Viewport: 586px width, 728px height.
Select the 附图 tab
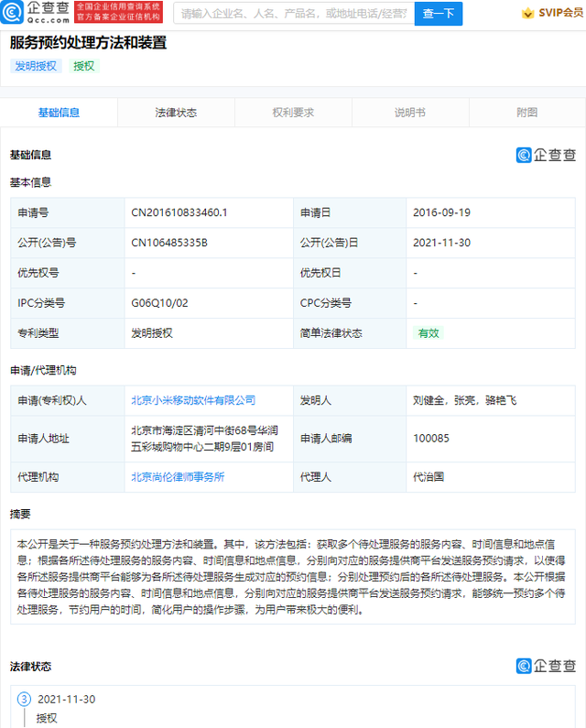[x=526, y=113]
